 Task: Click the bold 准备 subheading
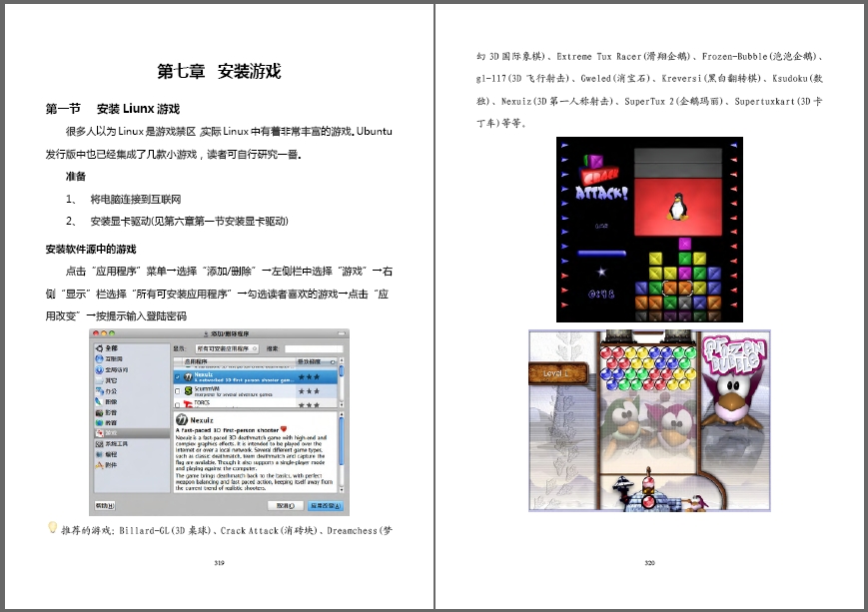(76, 176)
